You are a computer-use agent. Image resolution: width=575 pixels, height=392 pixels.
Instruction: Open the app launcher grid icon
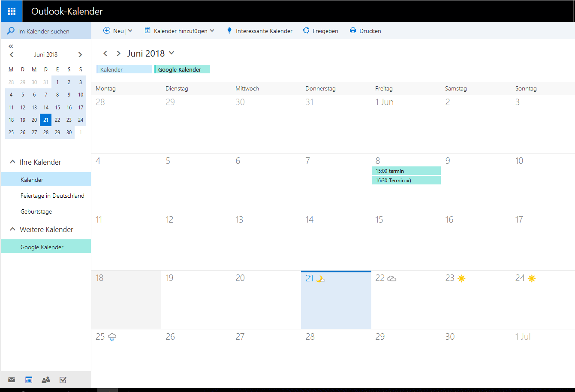pos(12,11)
